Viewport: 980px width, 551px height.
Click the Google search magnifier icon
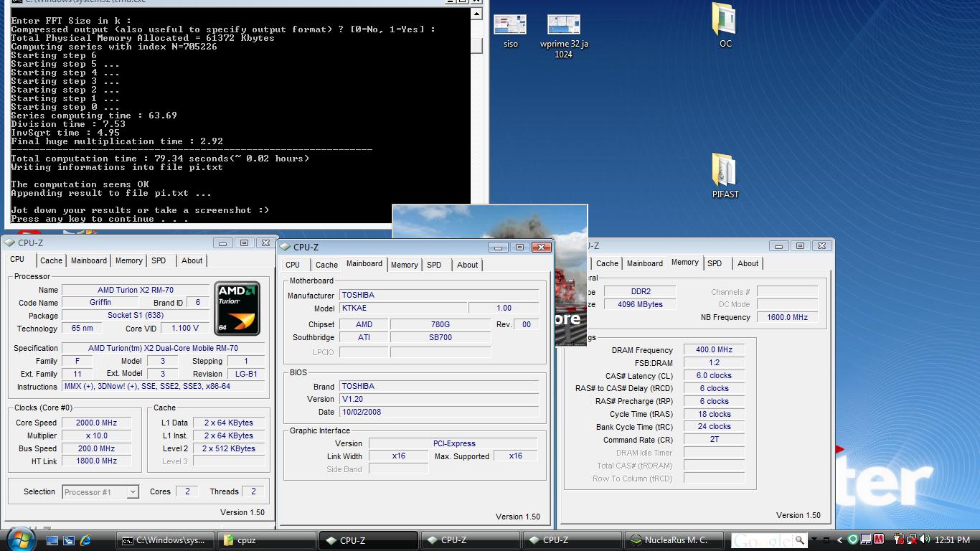(800, 540)
